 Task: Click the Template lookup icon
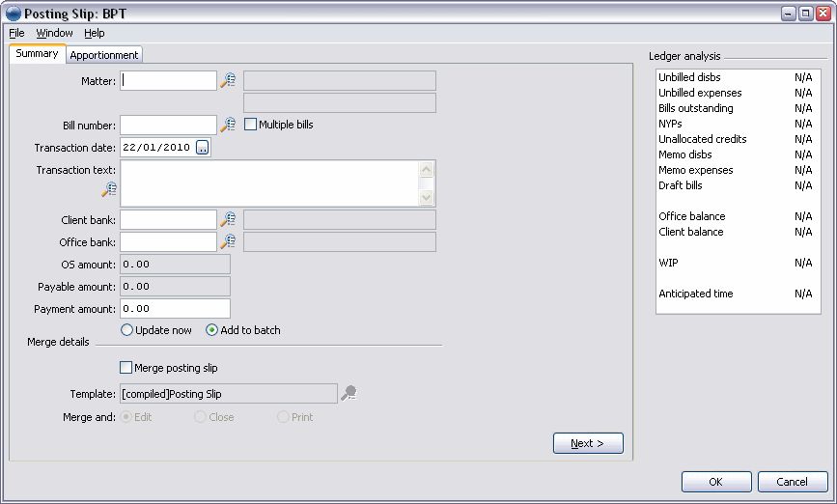pyautogui.click(x=349, y=394)
